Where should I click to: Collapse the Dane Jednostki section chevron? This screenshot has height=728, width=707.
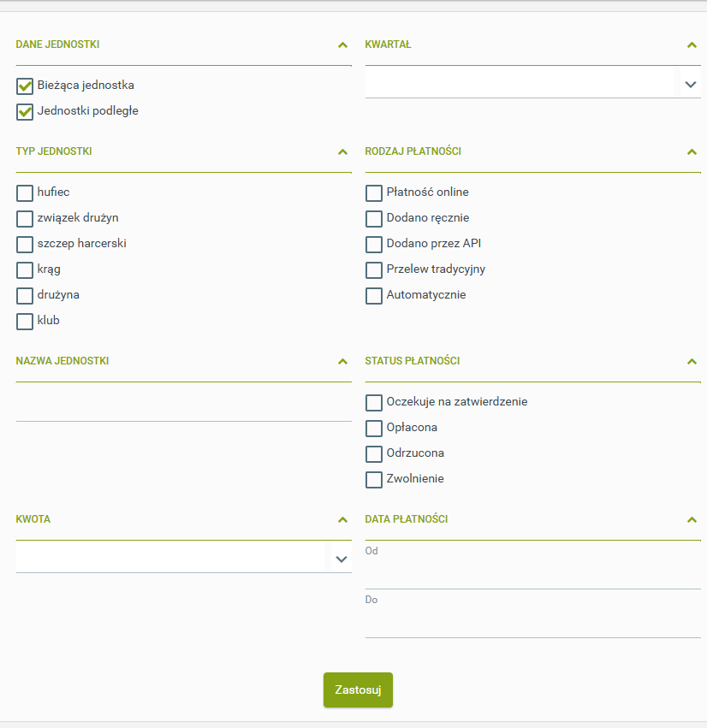tap(342, 45)
